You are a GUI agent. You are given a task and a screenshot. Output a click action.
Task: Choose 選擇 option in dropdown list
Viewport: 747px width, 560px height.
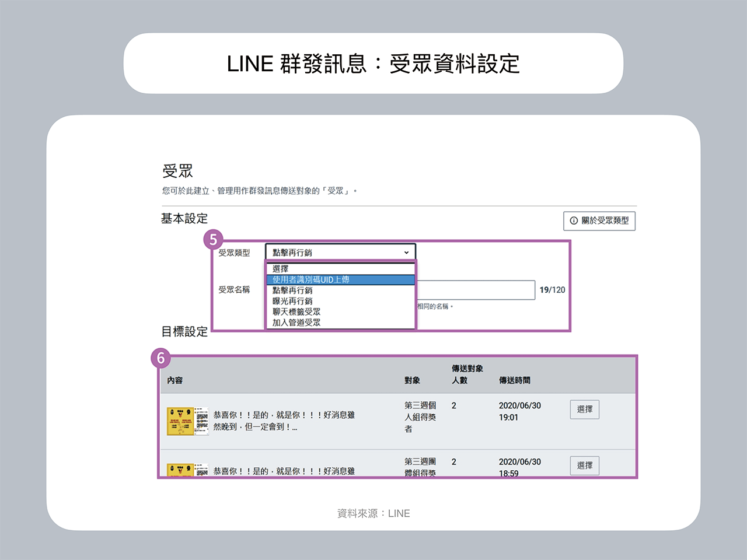tap(341, 269)
